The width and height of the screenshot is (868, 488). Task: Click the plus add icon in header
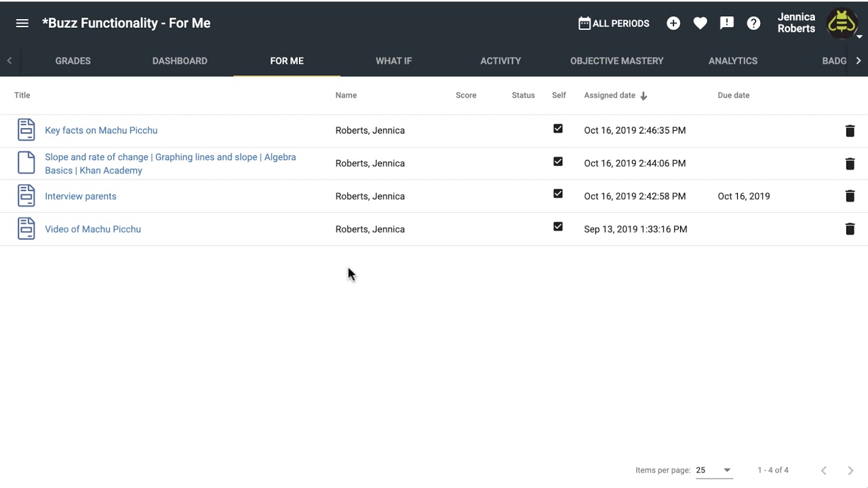coord(673,23)
